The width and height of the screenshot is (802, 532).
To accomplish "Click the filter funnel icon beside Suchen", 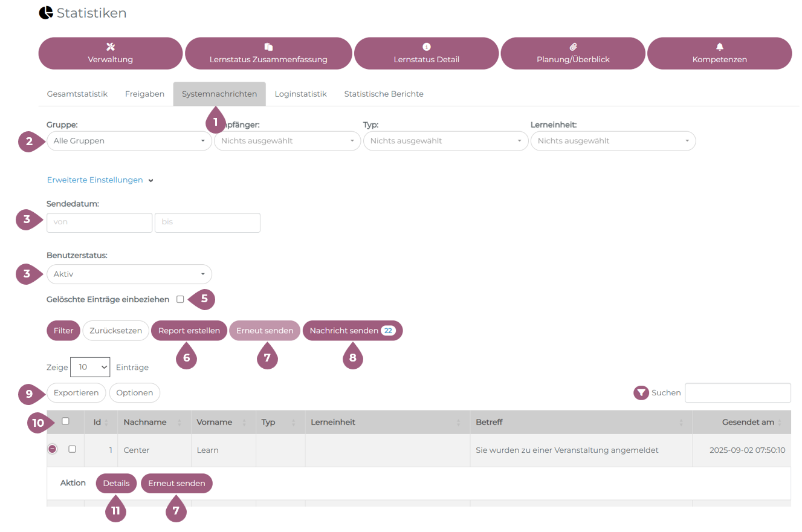I will click(x=641, y=393).
